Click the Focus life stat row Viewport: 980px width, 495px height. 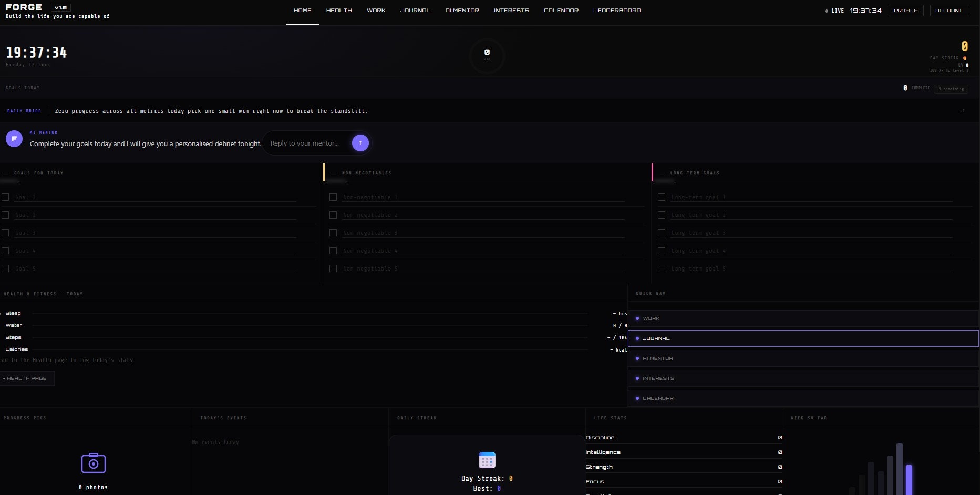tap(684, 482)
